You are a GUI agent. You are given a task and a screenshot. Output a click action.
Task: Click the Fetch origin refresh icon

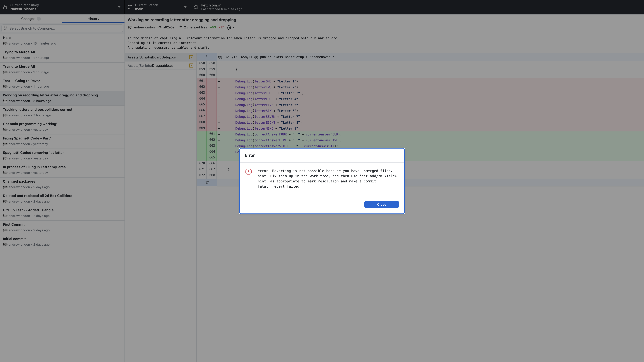(x=196, y=7)
